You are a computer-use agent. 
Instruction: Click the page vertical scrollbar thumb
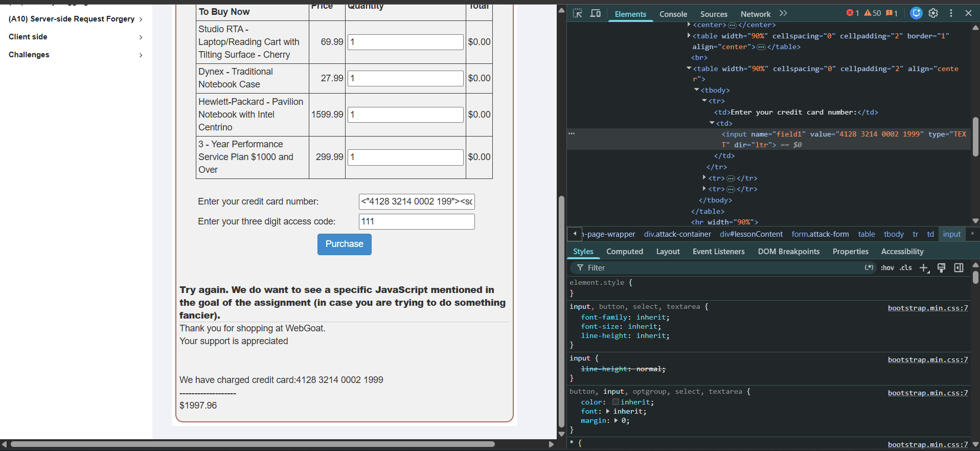pos(561,312)
